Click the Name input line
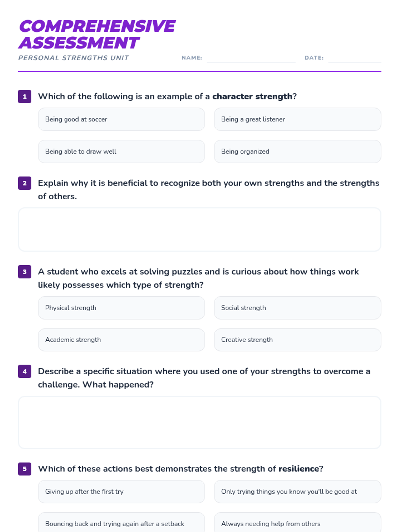Screen dimensions: 399x532 (251, 58)
